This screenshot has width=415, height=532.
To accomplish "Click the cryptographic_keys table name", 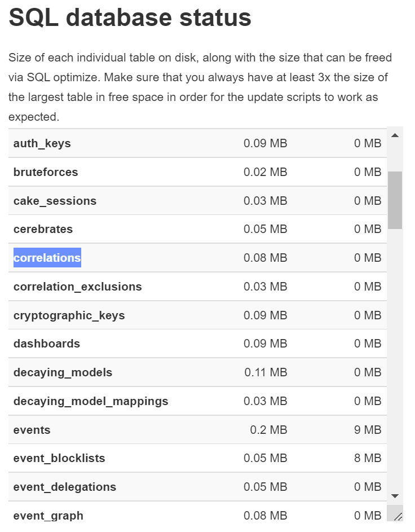I will coord(68,315).
